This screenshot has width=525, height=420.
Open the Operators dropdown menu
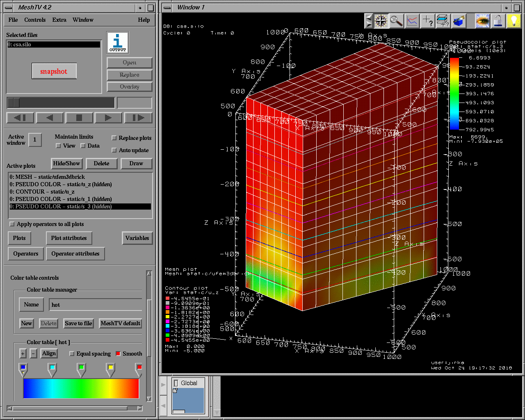click(x=25, y=254)
